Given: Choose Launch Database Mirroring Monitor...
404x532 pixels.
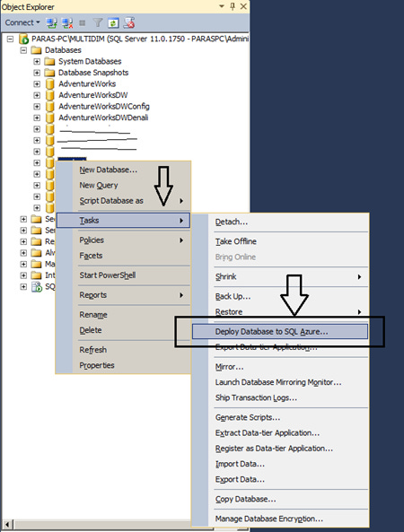Looking at the screenshot, I should coord(280,382).
